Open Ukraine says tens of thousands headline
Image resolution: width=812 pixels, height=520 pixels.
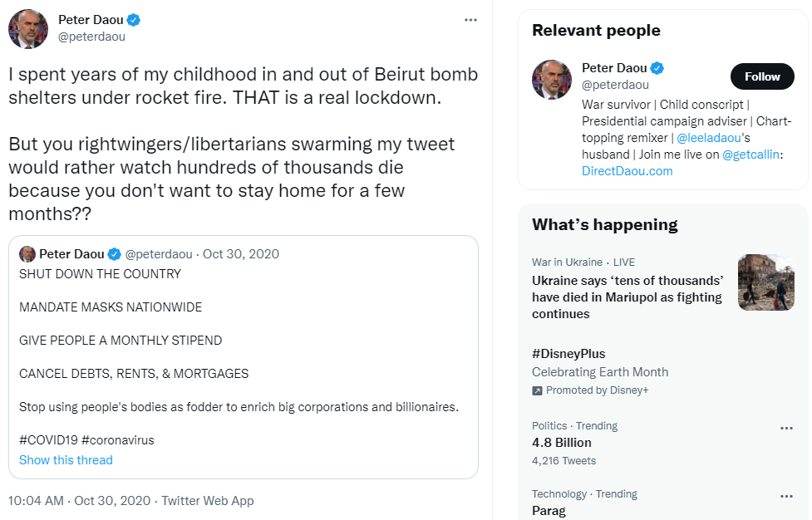pos(627,297)
